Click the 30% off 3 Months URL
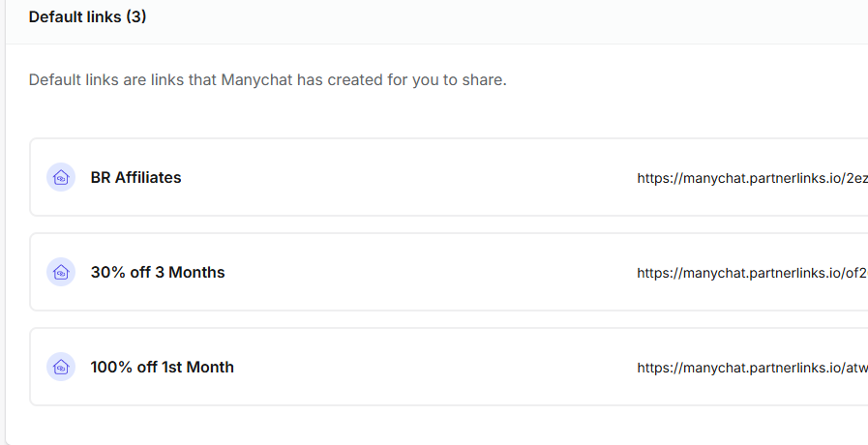 (x=752, y=273)
